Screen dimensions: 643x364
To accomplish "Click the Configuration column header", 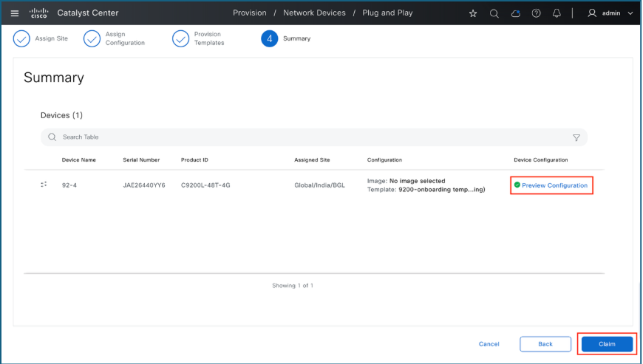I will click(384, 160).
